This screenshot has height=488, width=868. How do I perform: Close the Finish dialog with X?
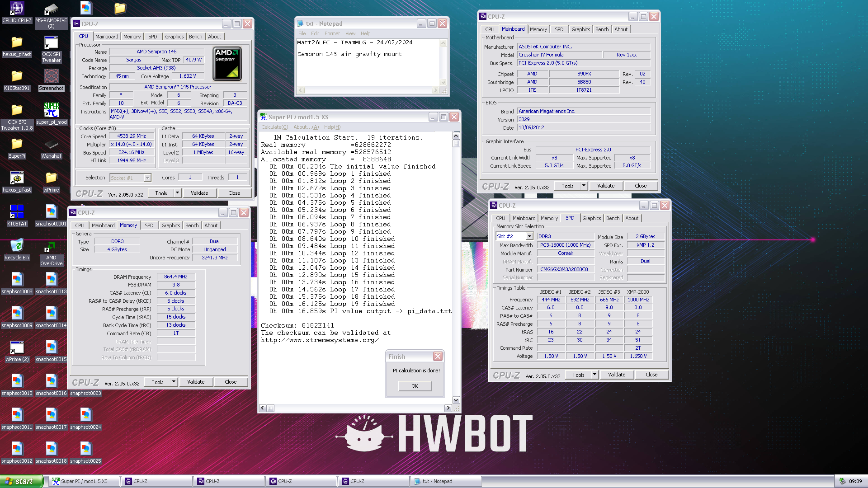pyautogui.click(x=438, y=357)
